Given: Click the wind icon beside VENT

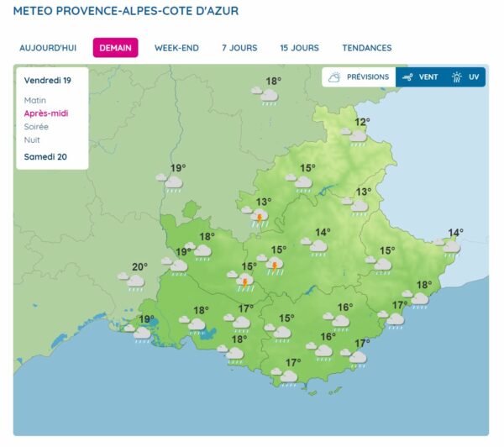Looking at the screenshot, I should tap(407, 77).
